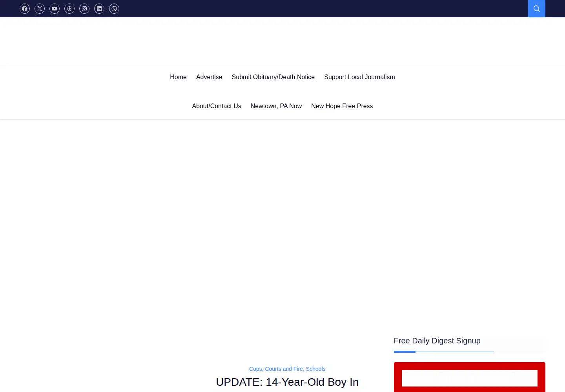The height and width of the screenshot is (392, 565).
Task: Visit Newtown, PA Now link
Action: (x=276, y=106)
